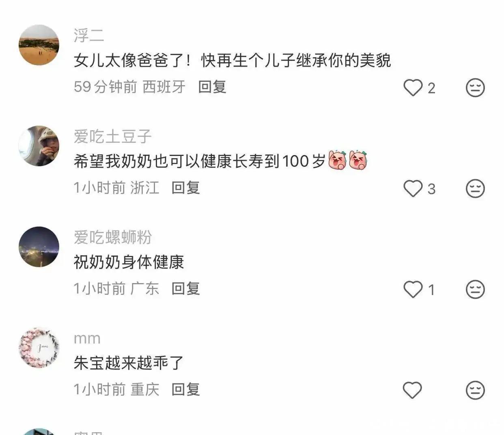Reply to 浮二's comment
Screen dimensions: 504x435
(212, 87)
